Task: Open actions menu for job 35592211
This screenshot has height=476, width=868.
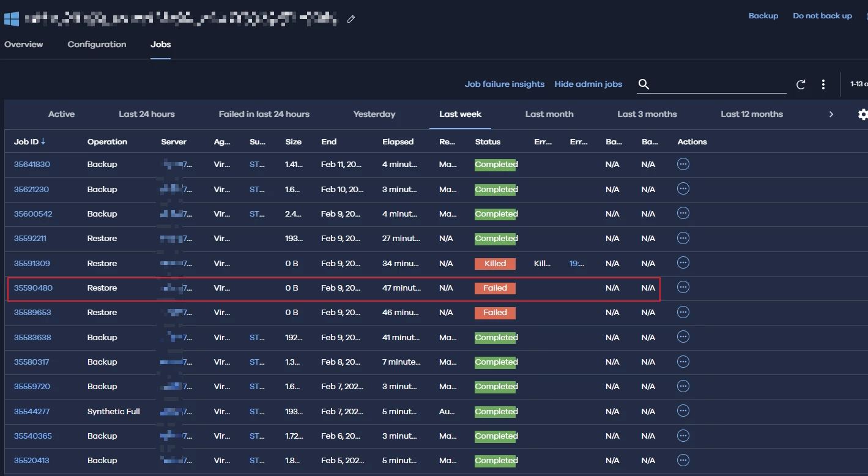Action: click(x=683, y=238)
